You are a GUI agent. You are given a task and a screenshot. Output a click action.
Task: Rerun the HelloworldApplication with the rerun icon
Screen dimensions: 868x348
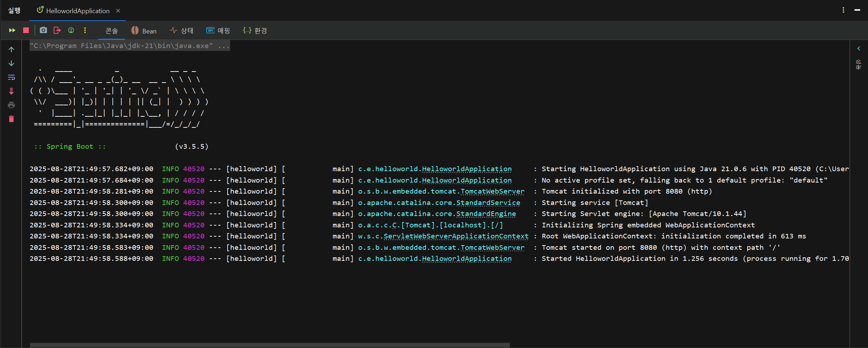(x=12, y=30)
